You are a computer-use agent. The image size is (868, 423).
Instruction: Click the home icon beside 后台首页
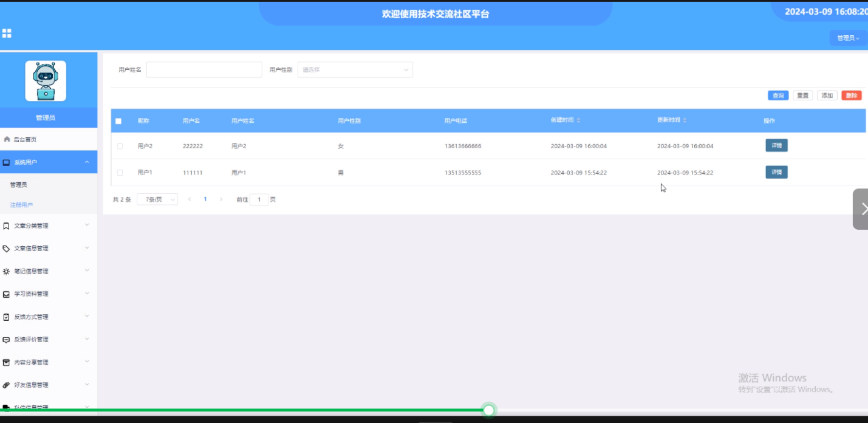tap(7, 139)
